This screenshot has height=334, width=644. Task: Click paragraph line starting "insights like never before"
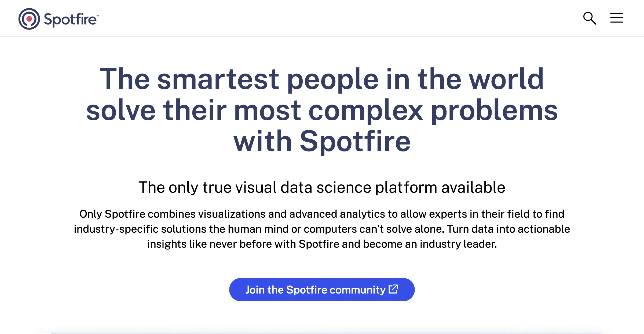click(x=322, y=244)
